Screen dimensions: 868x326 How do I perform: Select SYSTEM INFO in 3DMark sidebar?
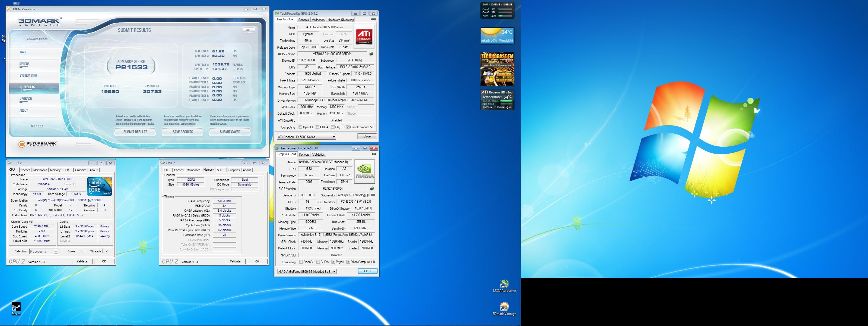pyautogui.click(x=28, y=76)
